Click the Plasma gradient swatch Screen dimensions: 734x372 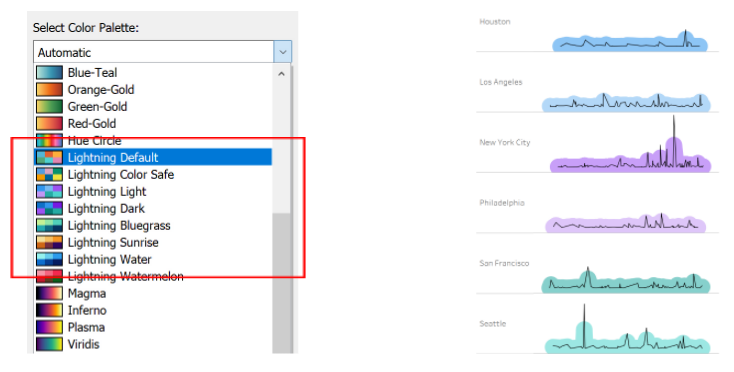click(x=49, y=327)
